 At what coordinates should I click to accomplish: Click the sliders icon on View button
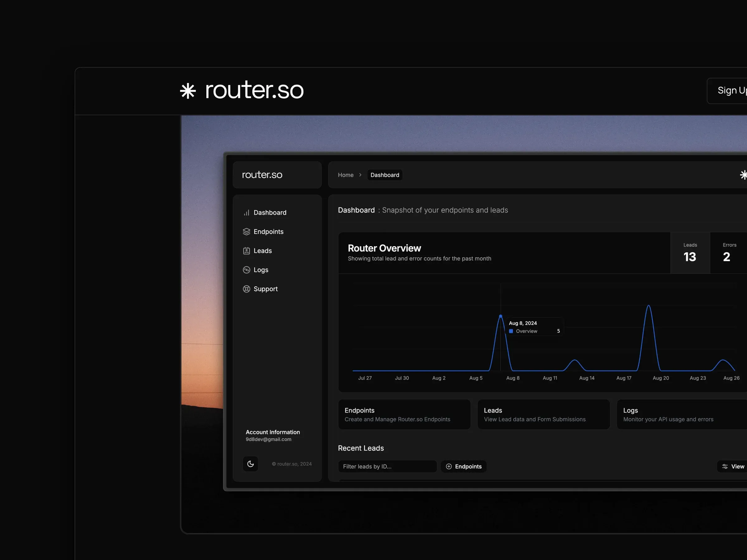[725, 466]
